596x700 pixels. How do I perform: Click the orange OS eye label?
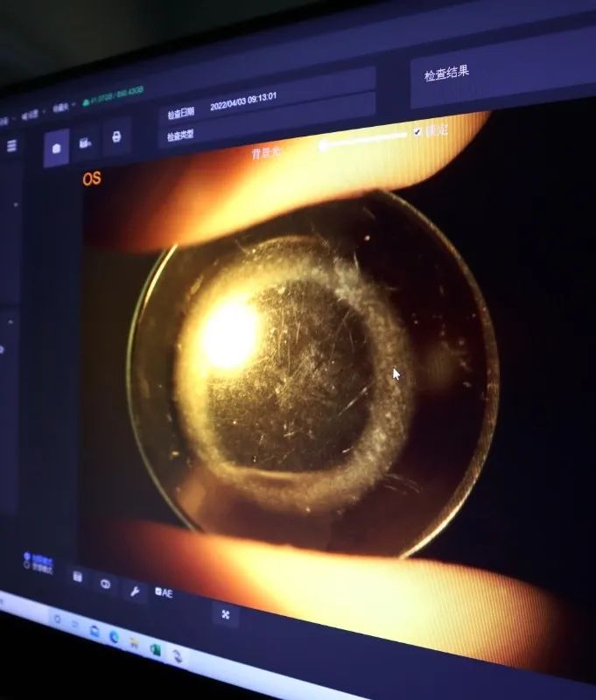pyautogui.click(x=92, y=178)
